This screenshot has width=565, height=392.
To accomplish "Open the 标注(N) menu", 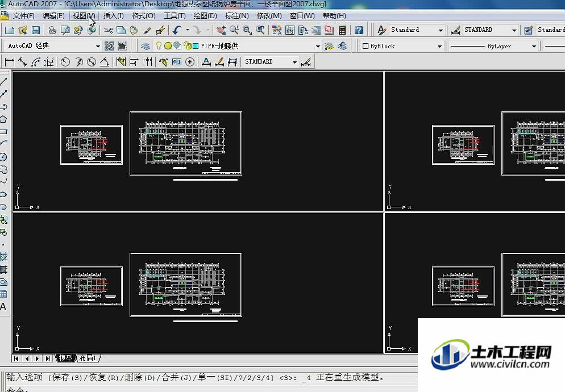I will (236, 16).
